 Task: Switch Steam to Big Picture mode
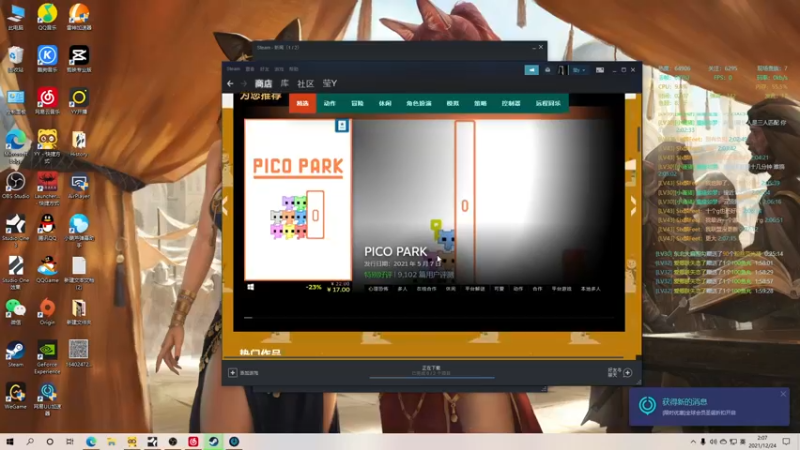(x=600, y=70)
